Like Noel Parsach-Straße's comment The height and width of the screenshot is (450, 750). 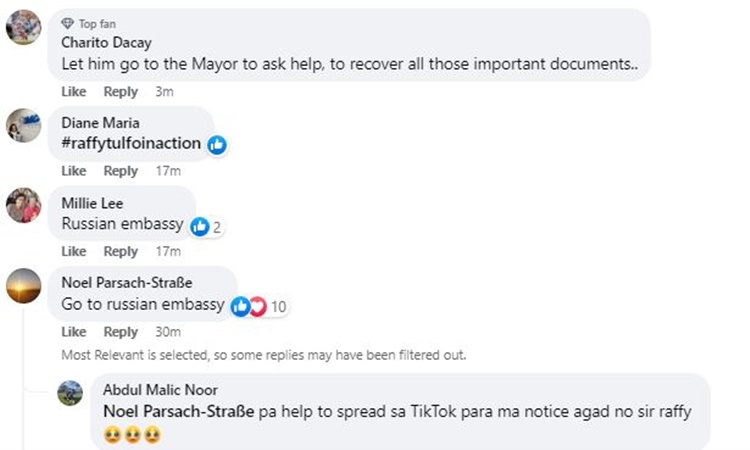pyautogui.click(x=74, y=332)
